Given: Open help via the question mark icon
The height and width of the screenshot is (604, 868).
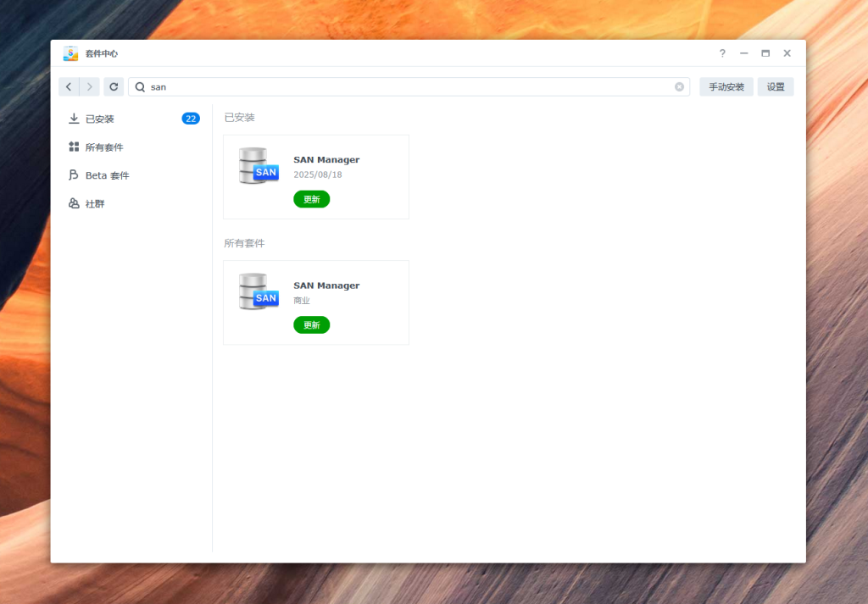Looking at the screenshot, I should 722,53.
